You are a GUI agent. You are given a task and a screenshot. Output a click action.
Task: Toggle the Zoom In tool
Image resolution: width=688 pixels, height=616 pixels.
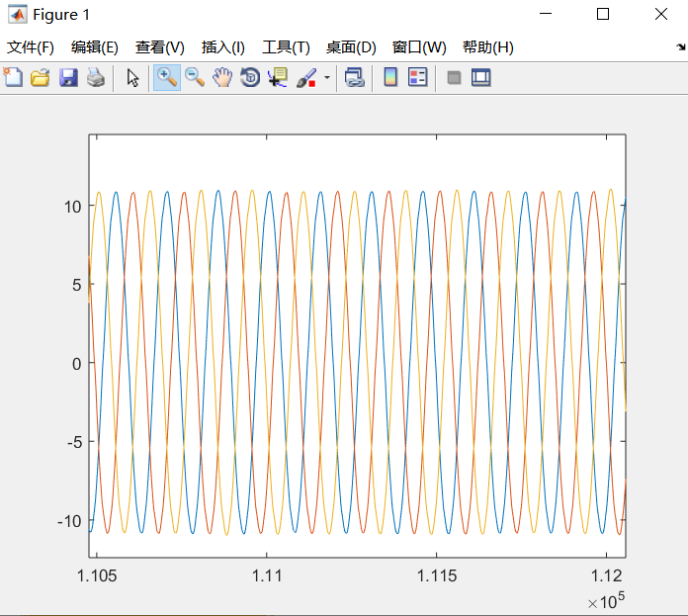click(167, 78)
